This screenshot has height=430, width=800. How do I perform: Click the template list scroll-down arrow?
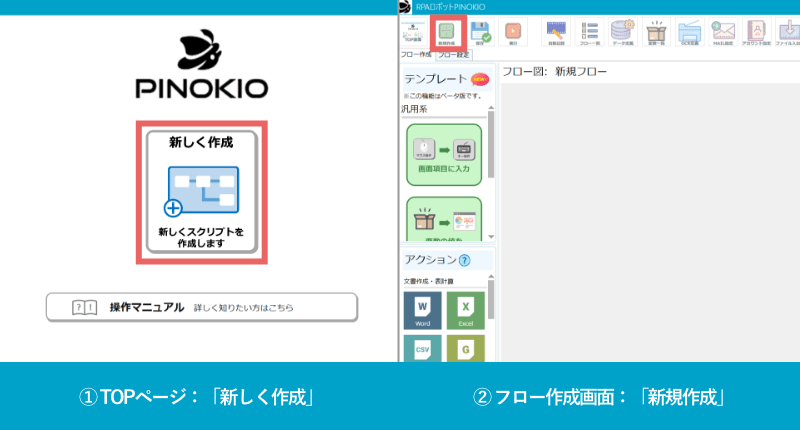click(x=491, y=237)
